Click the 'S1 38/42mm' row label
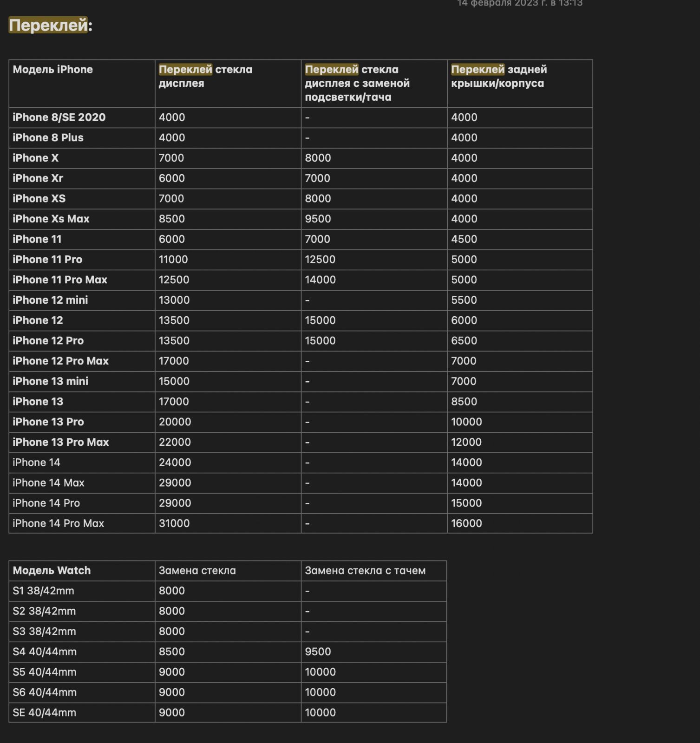 tap(43, 591)
